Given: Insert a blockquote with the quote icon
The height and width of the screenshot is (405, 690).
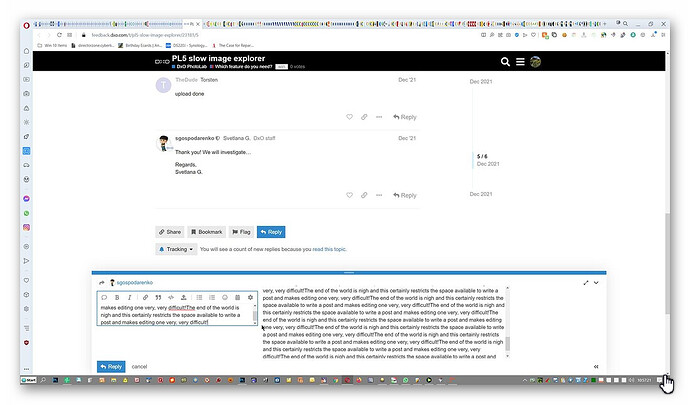Looking at the screenshot, I should [158, 298].
